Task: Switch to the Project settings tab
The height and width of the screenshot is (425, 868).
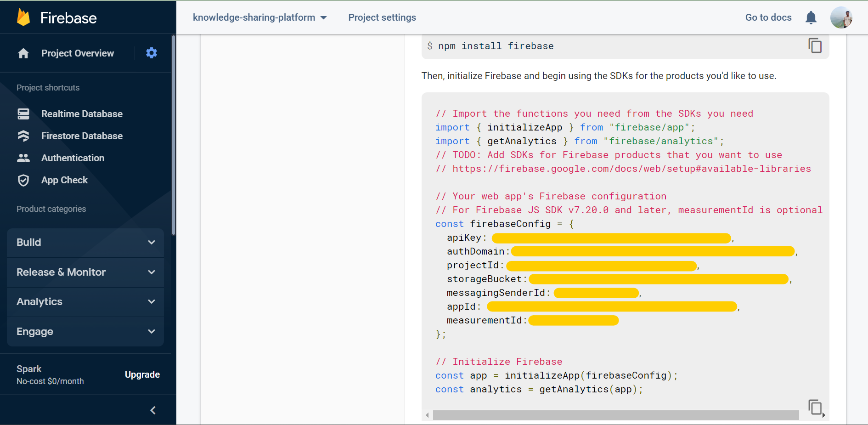Action: (382, 17)
